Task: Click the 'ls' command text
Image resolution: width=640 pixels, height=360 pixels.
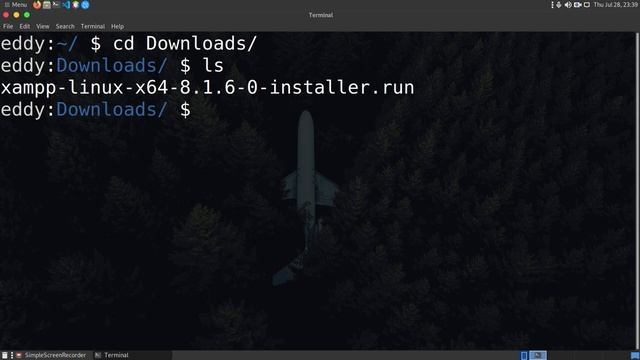Action: click(x=213, y=66)
